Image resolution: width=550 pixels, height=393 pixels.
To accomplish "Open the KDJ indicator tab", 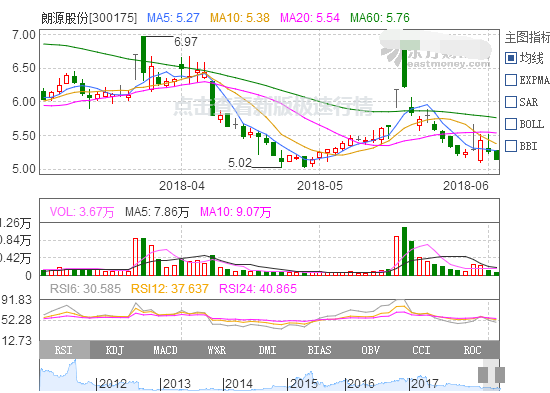I will click(115, 350).
